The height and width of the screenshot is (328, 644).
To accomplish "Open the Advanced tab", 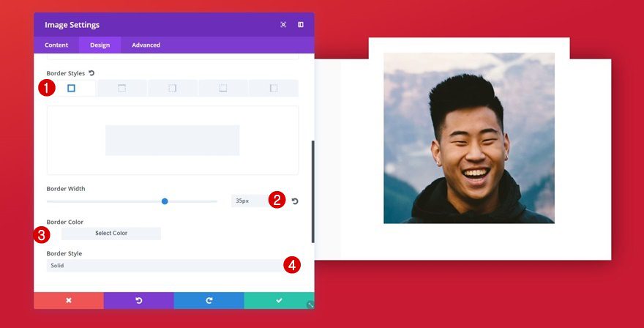I will tap(146, 45).
